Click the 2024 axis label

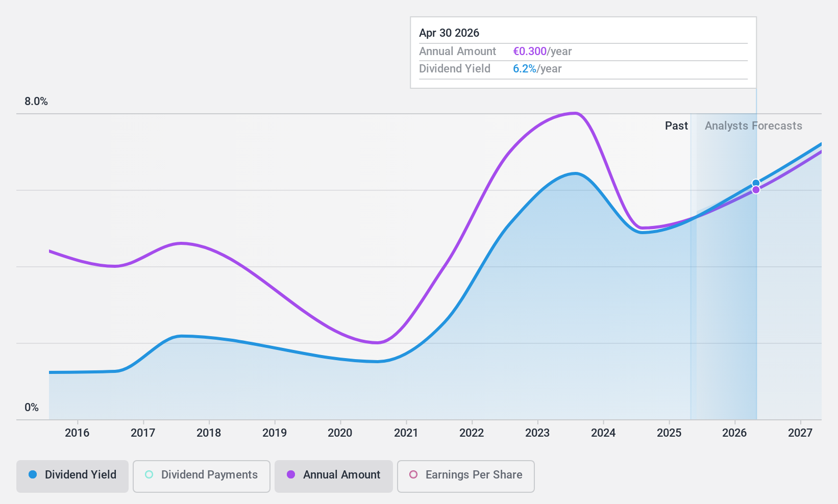pyautogui.click(x=603, y=433)
